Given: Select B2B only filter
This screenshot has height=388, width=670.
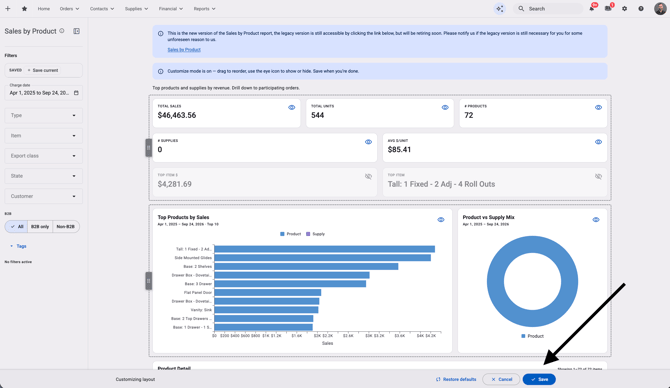Looking at the screenshot, I should 40,226.
